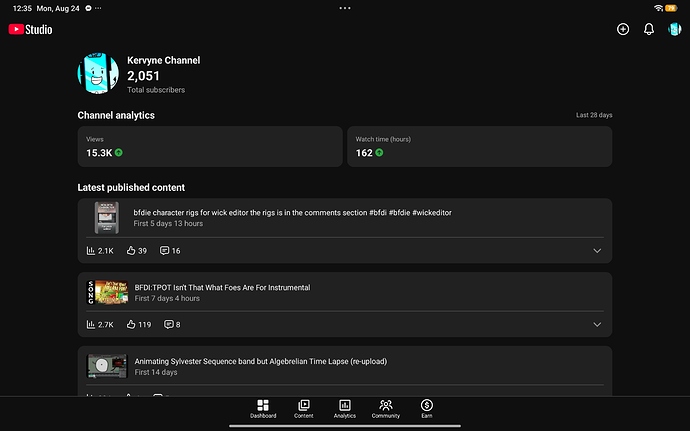Tap the green up arrow beside Views
690x431 pixels.
pyautogui.click(x=119, y=153)
